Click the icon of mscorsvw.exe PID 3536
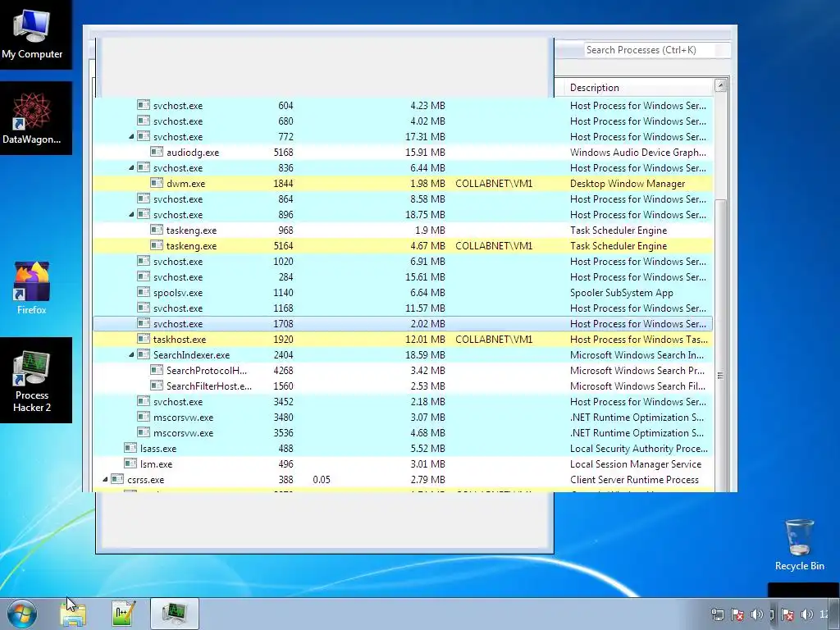The width and height of the screenshot is (840, 630). click(x=143, y=432)
